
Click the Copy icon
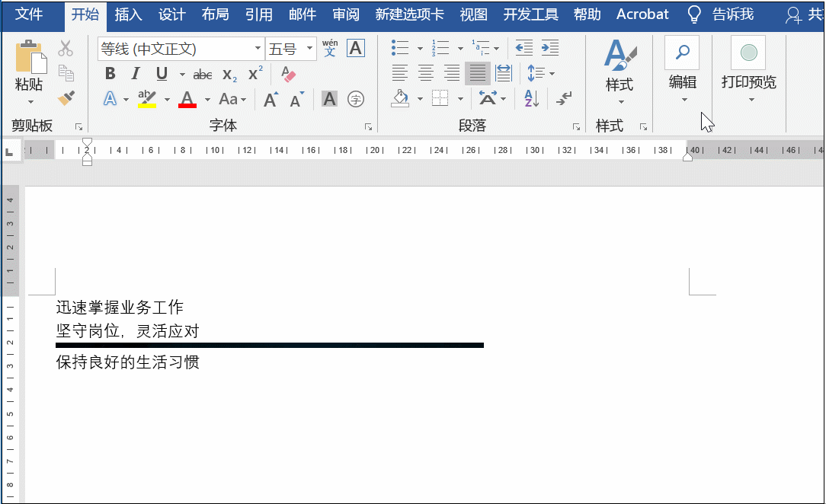[x=66, y=73]
